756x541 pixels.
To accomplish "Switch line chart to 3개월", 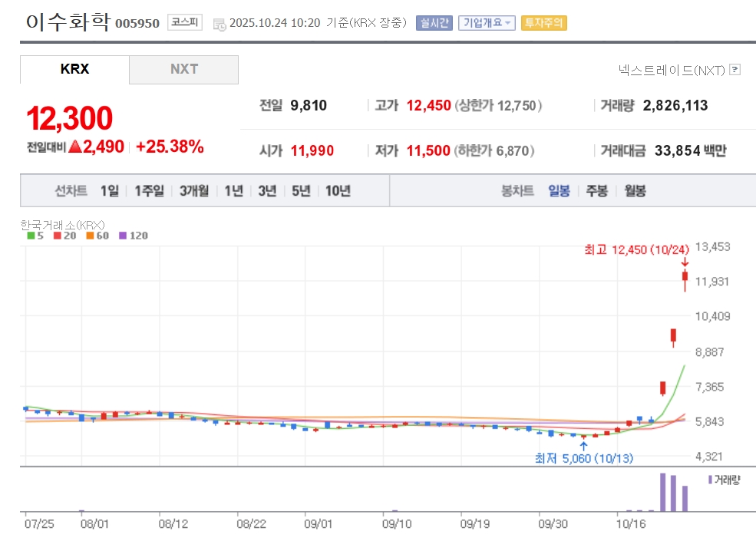I will coord(194,191).
